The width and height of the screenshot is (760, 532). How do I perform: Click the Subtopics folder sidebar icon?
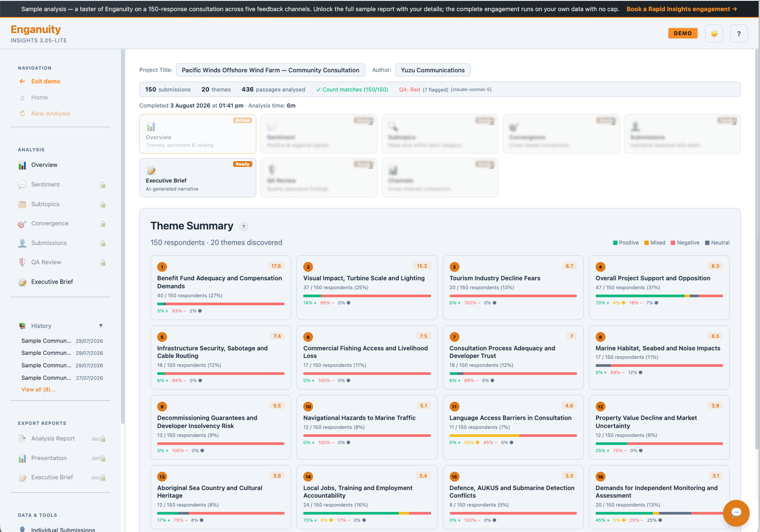point(22,204)
